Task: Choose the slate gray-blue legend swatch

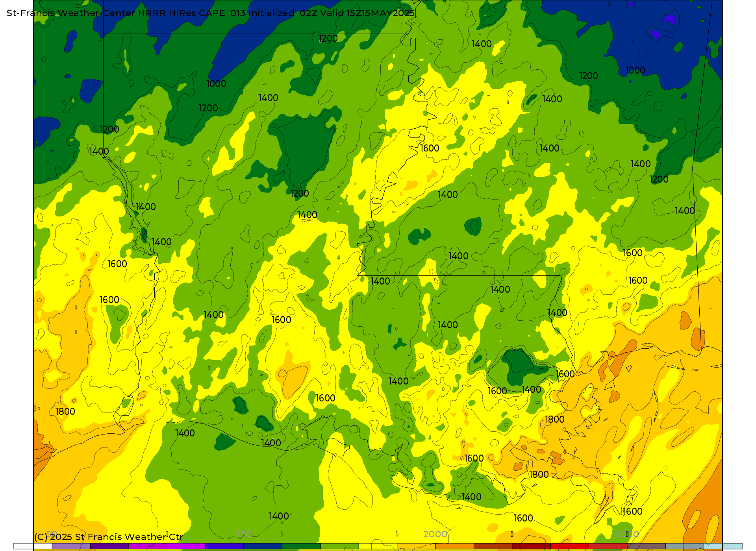Action: 685,546
